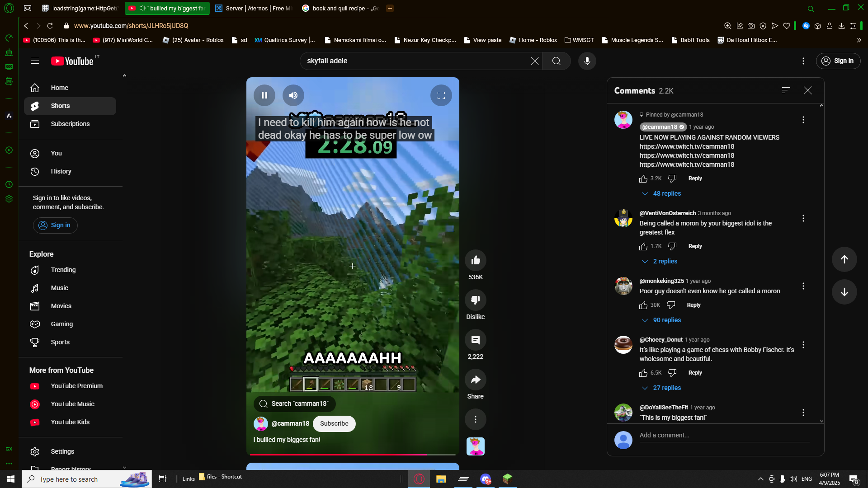
Task: Go back to previous page
Action: pos(26,26)
